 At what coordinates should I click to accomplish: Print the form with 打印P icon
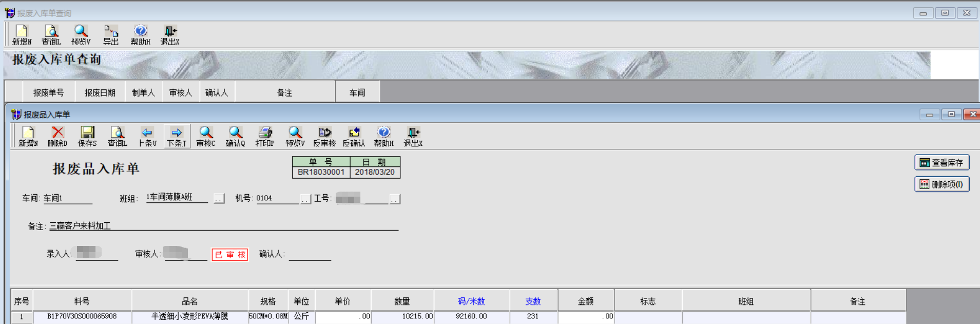coord(265,137)
